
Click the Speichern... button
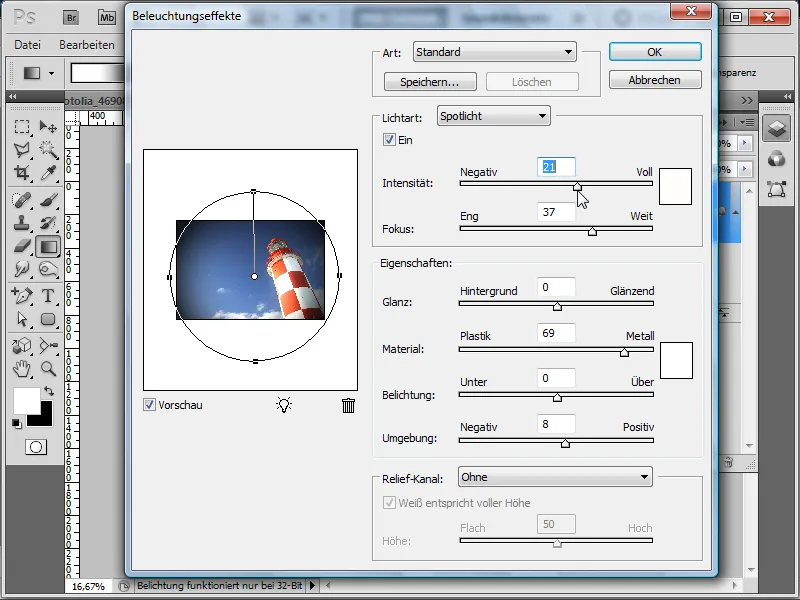430,82
